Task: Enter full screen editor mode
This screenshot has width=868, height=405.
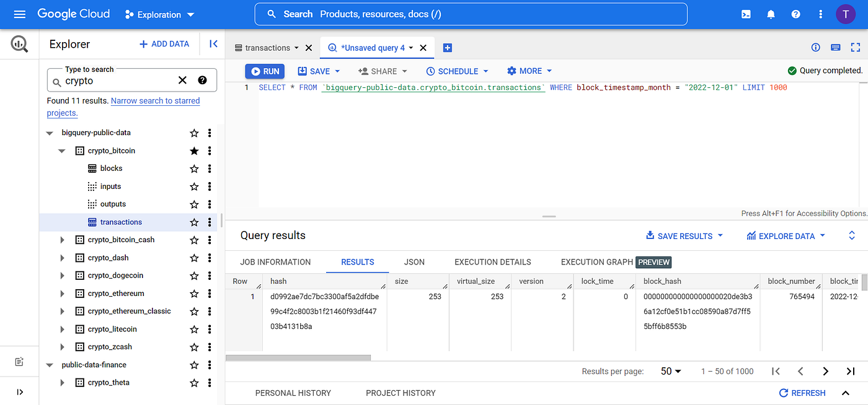Action: 856,48
